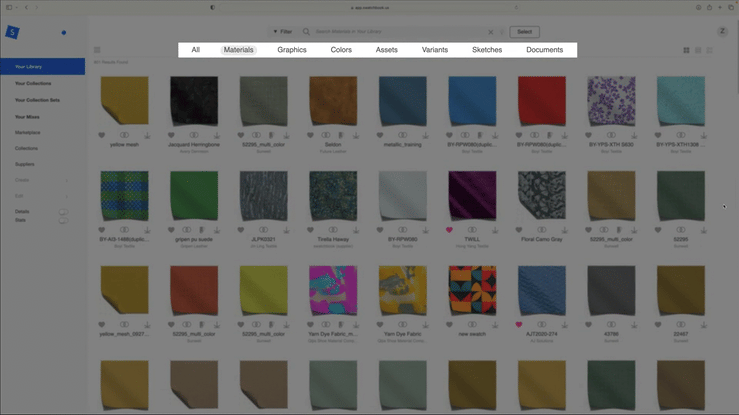Viewport: 739px width, 415px height.
Task: Open the hamburger menu above results
Action: [x=97, y=50]
